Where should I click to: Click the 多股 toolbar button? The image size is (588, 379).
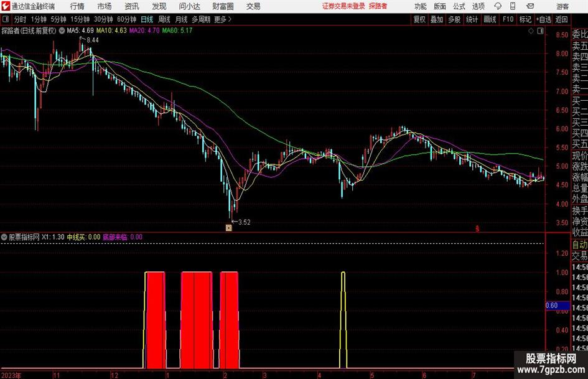(x=454, y=19)
